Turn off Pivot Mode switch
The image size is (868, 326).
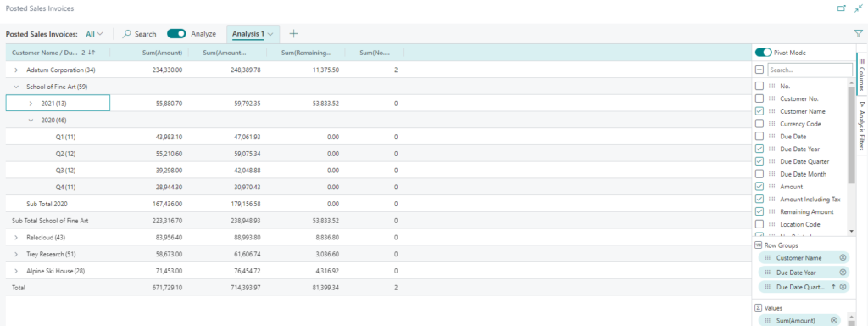[x=764, y=53]
